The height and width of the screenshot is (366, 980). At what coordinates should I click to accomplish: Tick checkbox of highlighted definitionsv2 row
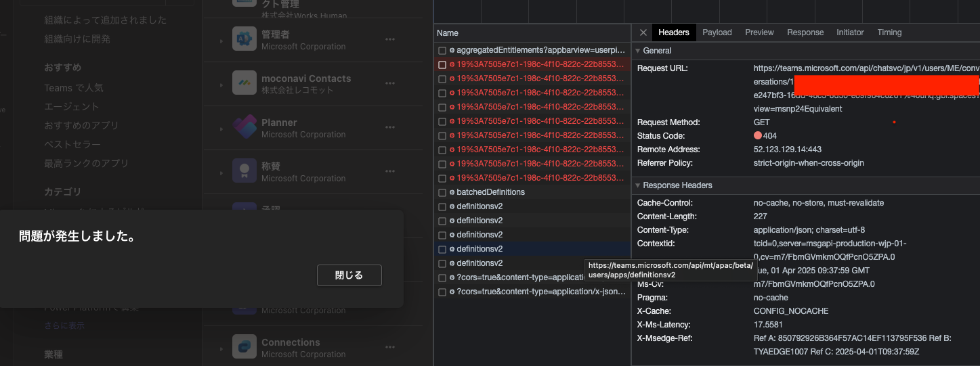(x=442, y=249)
